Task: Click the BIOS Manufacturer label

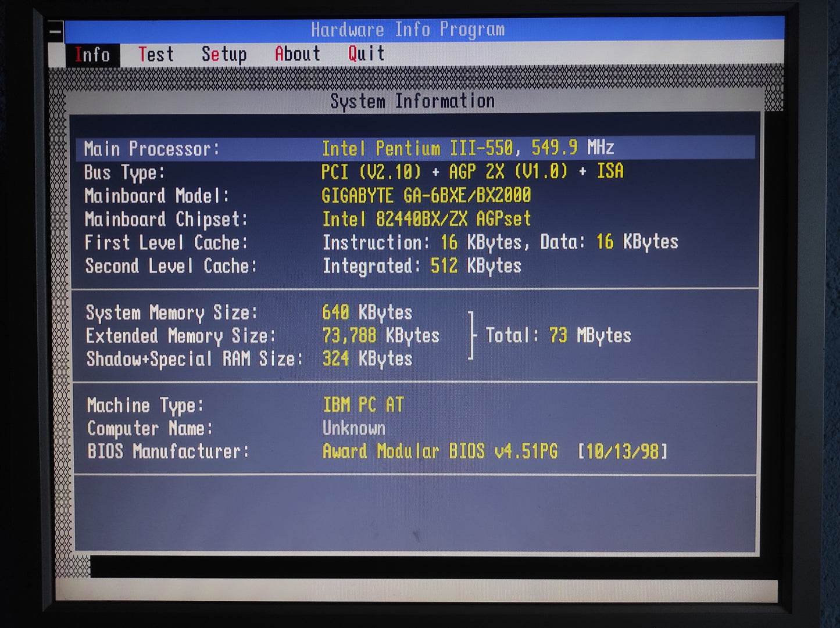Action: (169, 451)
